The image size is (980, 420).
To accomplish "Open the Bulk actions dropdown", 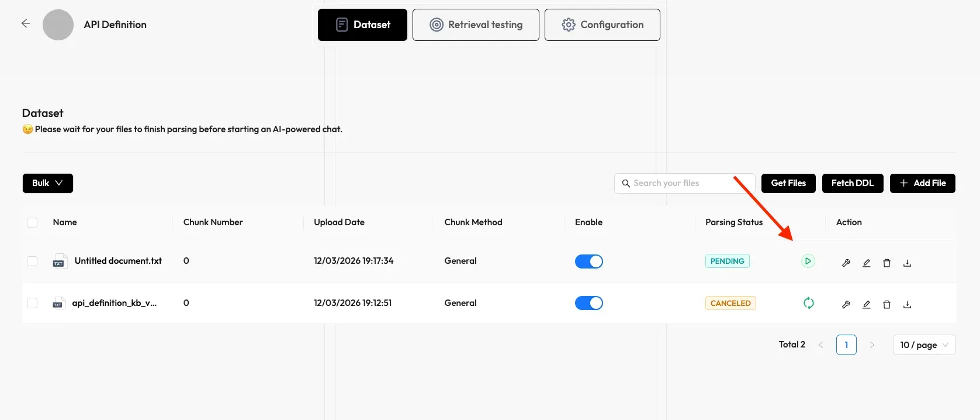I will point(47,183).
